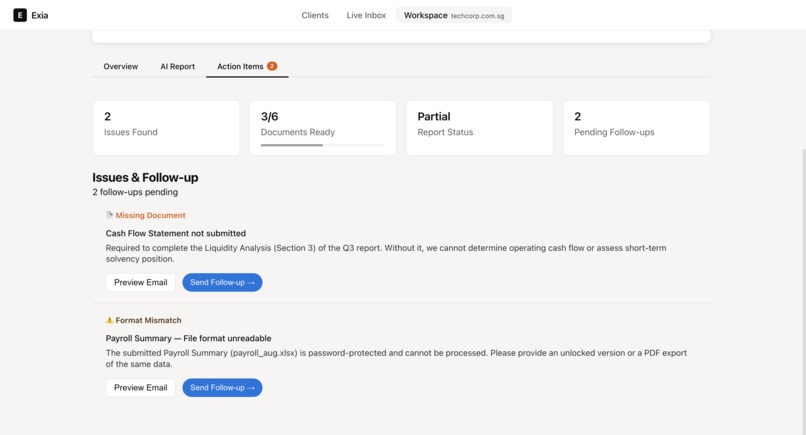Click the '2 follow-ups pending' text
The width and height of the screenshot is (806, 435).
pyautogui.click(x=135, y=192)
